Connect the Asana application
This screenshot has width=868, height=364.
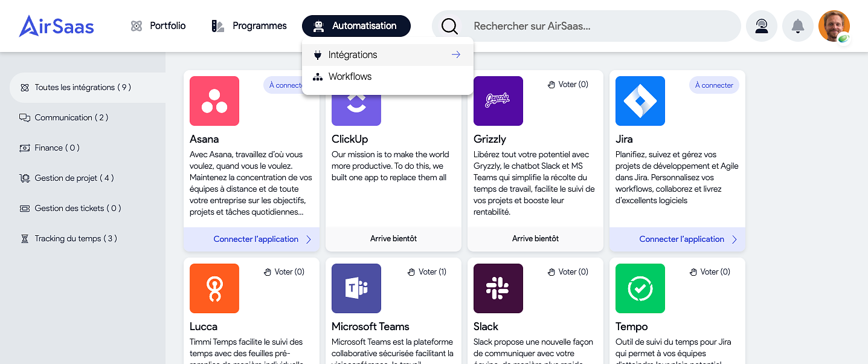point(251,239)
